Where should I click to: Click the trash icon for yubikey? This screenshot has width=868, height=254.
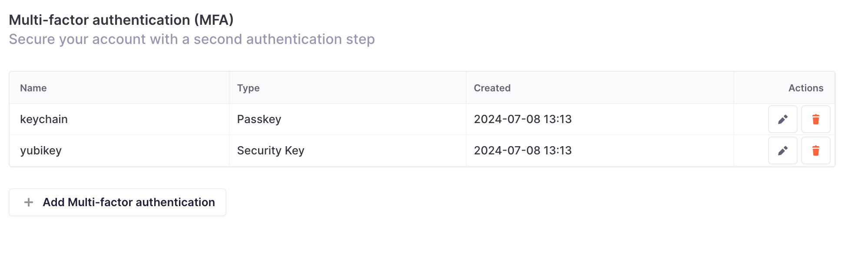click(815, 150)
